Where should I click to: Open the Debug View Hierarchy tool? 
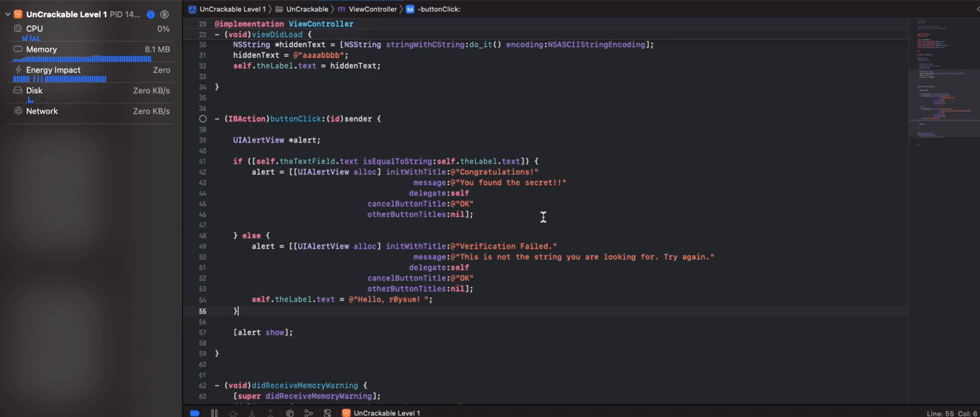[x=290, y=413]
